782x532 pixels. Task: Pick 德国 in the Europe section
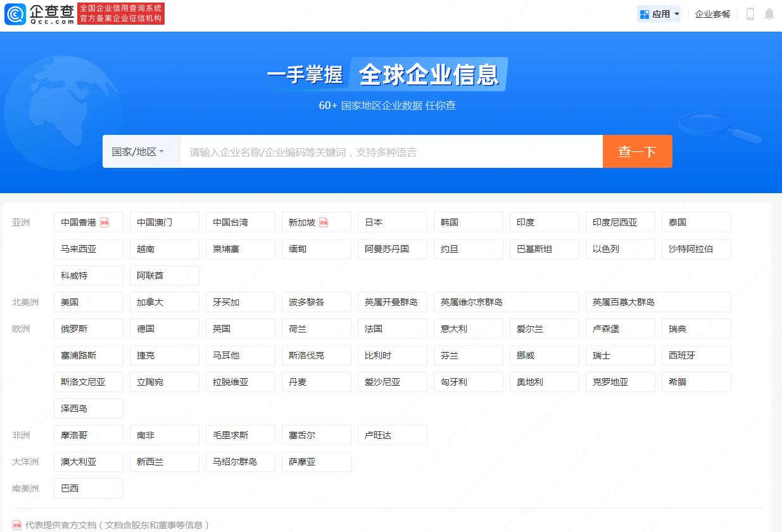coord(164,329)
